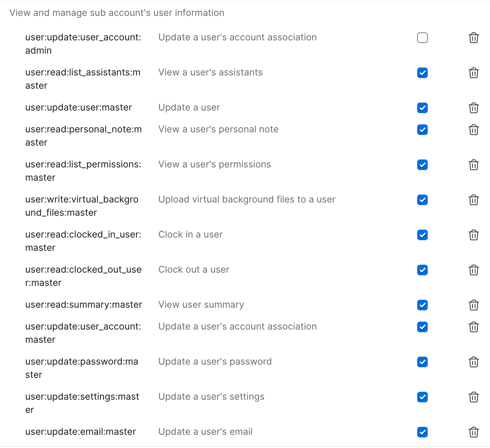Deselect the View user summary checkbox
The width and height of the screenshot is (490, 448).
pos(422,305)
